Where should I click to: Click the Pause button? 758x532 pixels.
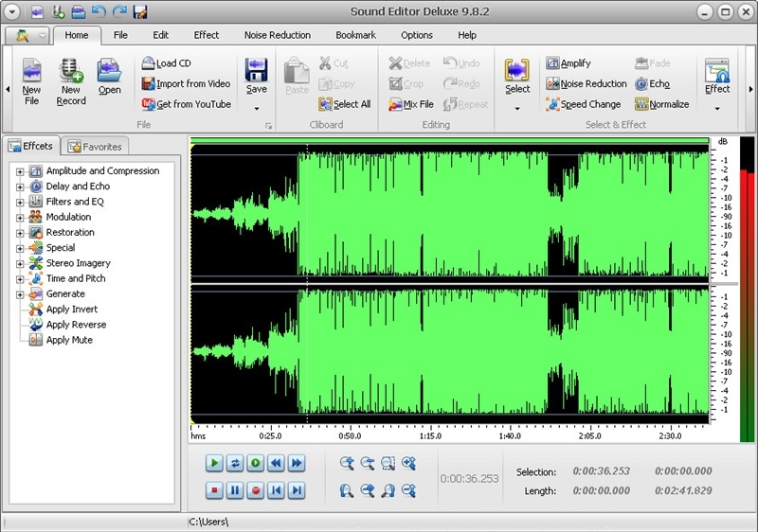(235, 490)
